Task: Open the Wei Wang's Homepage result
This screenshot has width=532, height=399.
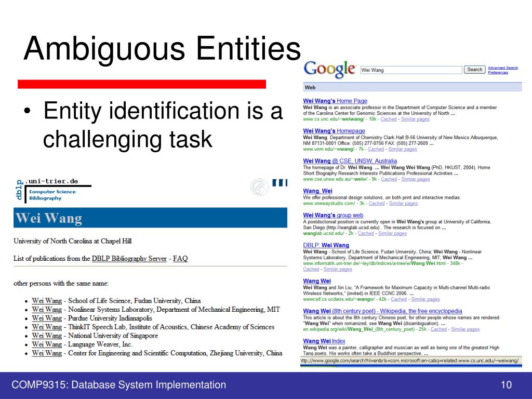Action: tap(334, 131)
